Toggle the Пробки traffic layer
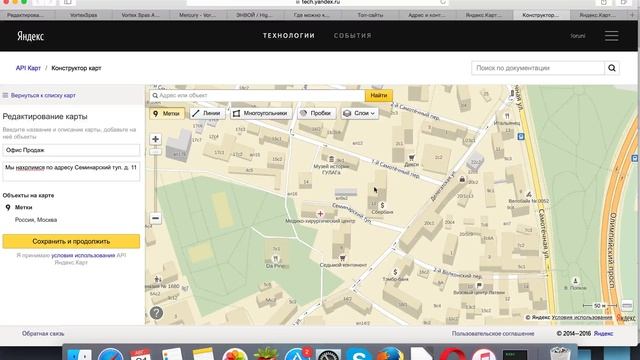Viewport: 640px width, 360px height. click(316, 113)
